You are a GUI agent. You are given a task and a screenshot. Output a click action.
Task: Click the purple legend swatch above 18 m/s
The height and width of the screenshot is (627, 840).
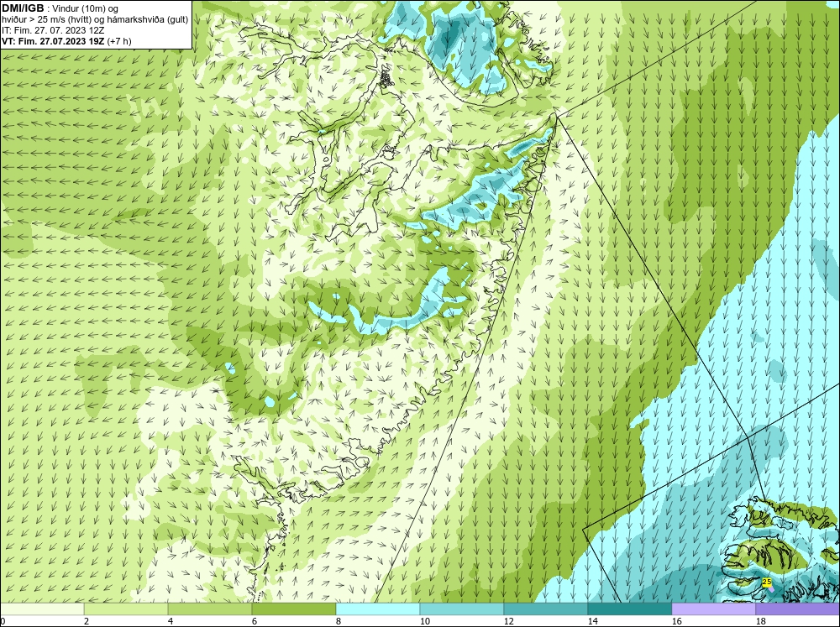(798, 609)
